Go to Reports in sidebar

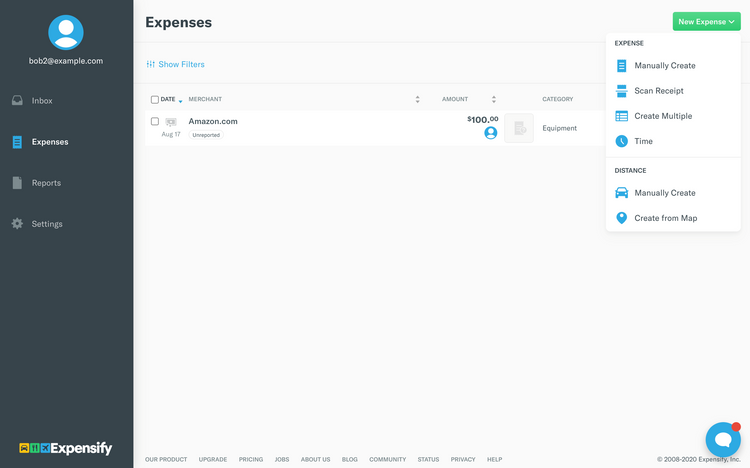click(x=46, y=183)
